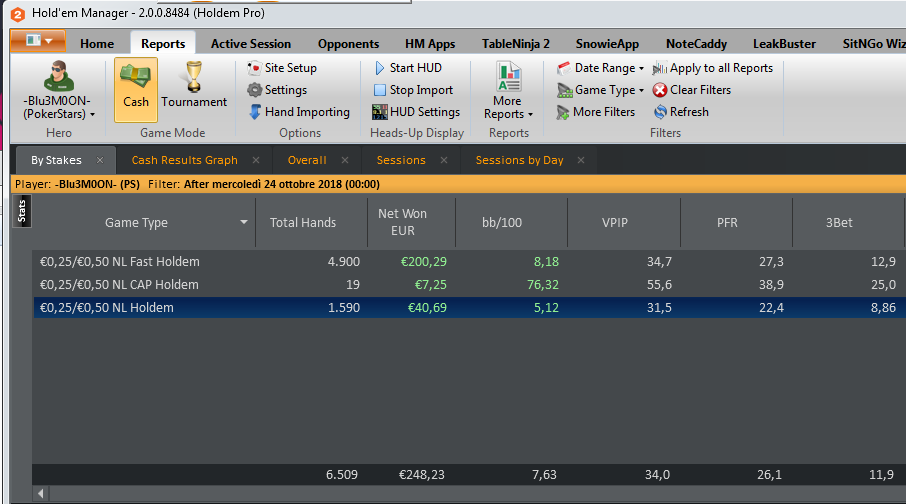Screen dimensions: 906x504
Task: Open the orange application menu button
Action: (x=38, y=41)
